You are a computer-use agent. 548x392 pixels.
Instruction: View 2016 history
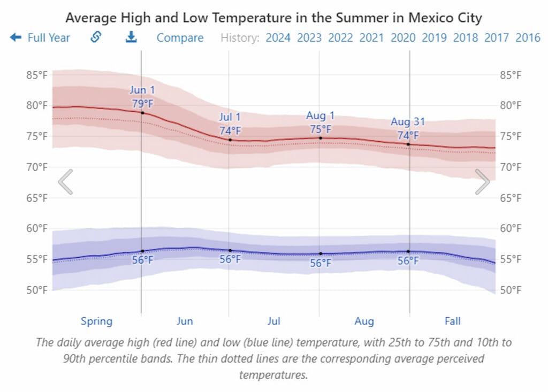pos(528,38)
